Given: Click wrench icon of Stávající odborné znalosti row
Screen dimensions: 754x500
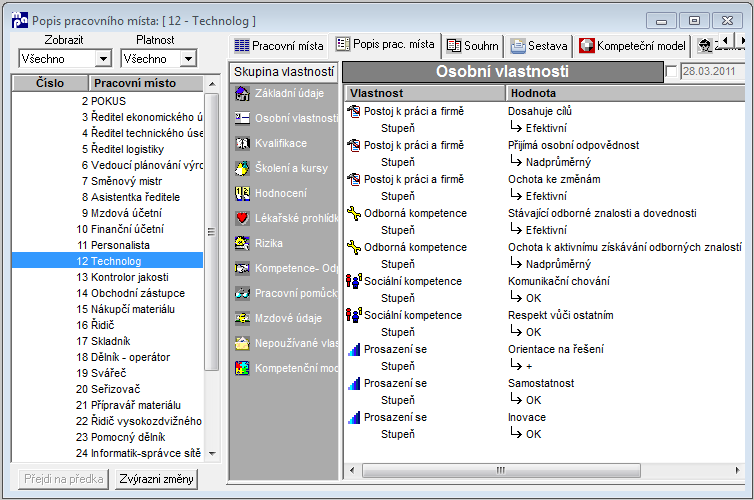Looking at the screenshot, I should click(354, 213).
